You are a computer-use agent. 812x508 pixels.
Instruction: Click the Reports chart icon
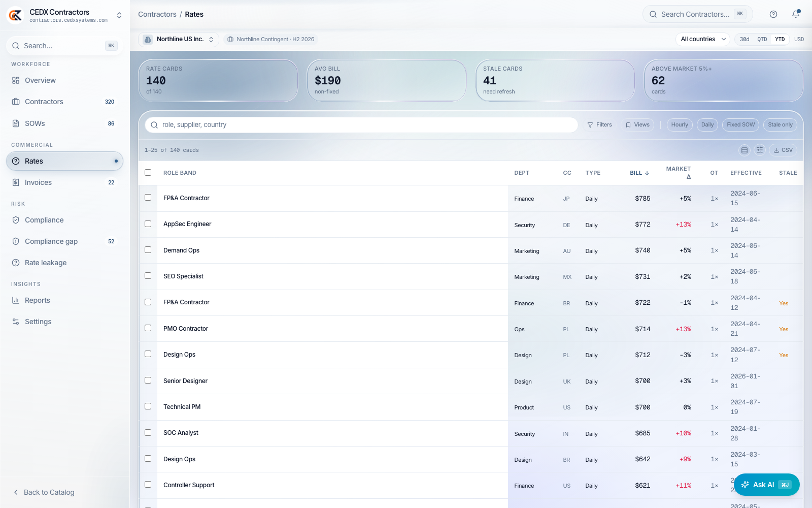[16, 300]
